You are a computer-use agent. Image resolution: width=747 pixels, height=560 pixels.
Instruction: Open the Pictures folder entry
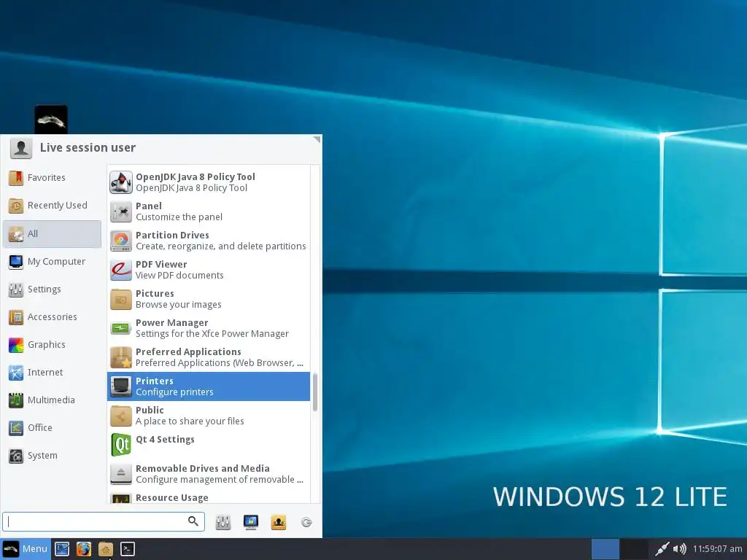coord(208,299)
